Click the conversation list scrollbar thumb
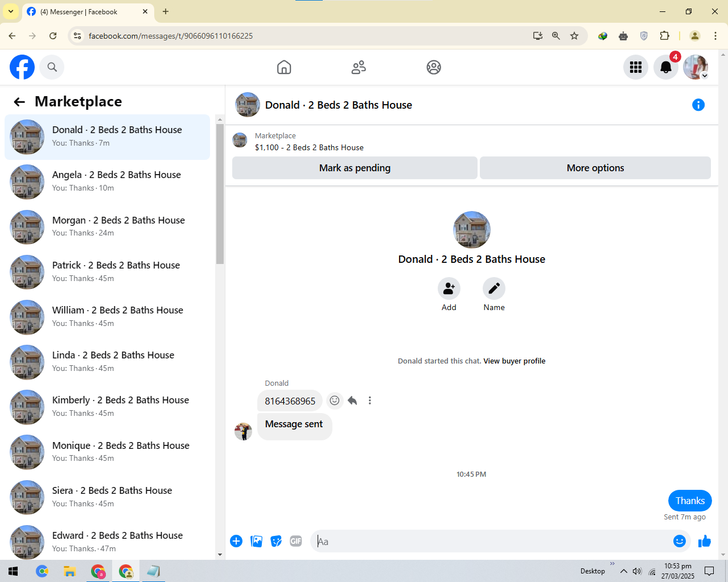728x582 pixels. pos(220,193)
